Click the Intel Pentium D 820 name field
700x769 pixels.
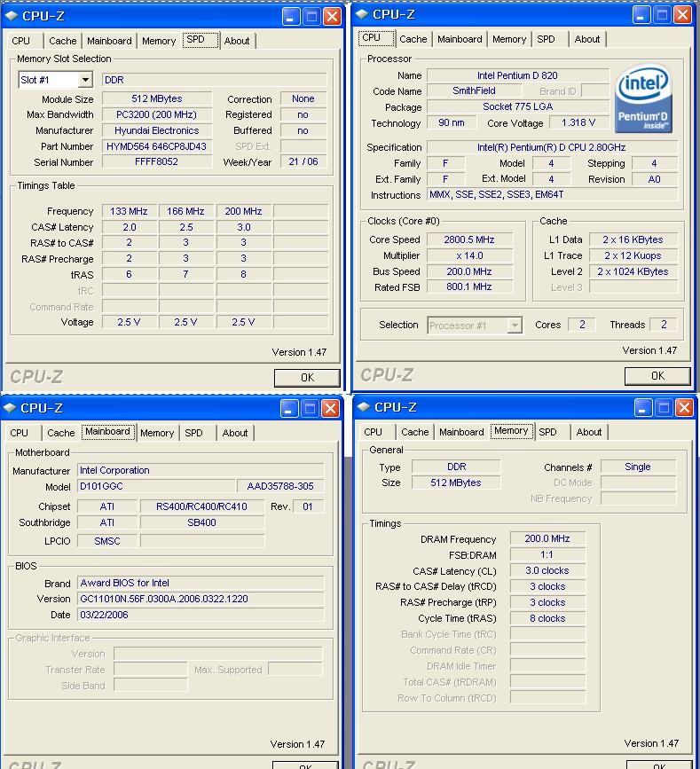(517, 75)
